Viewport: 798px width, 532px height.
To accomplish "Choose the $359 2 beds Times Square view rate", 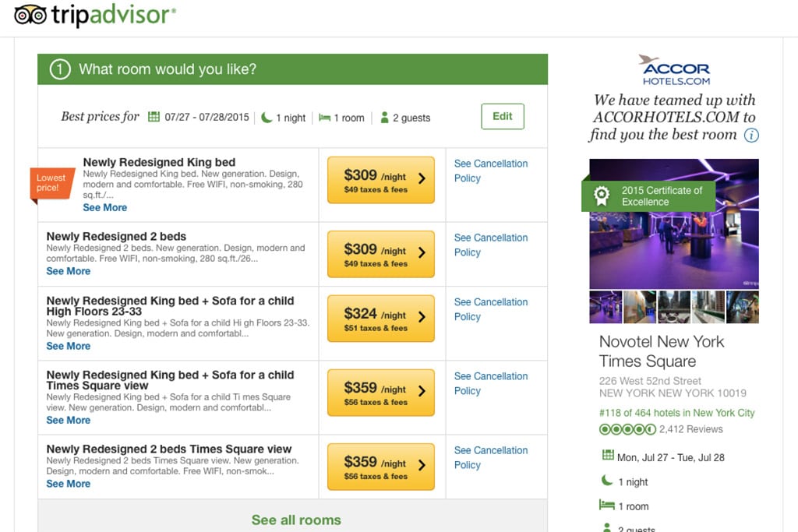I will coord(380,467).
